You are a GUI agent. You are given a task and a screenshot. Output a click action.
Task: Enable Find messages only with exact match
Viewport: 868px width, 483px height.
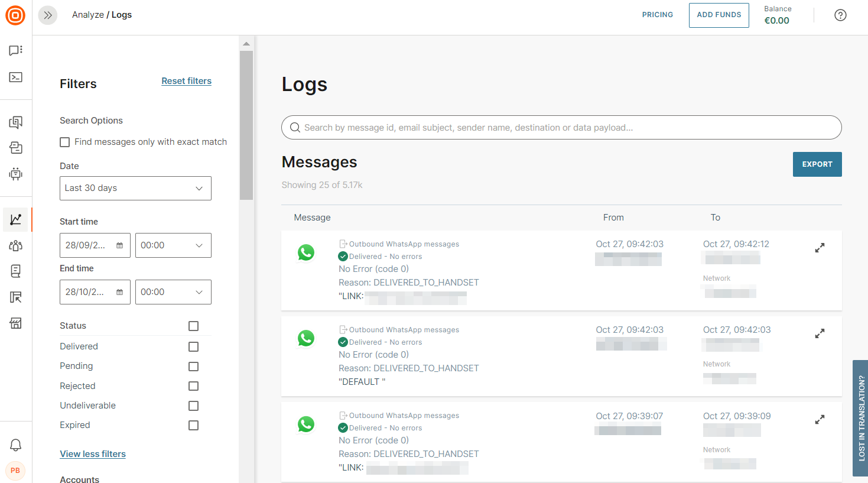pyautogui.click(x=65, y=142)
